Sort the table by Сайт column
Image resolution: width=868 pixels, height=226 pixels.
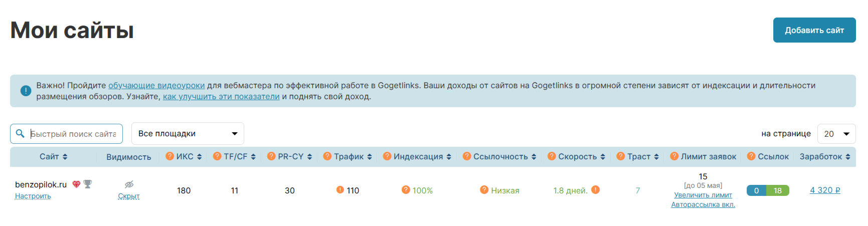point(53,157)
